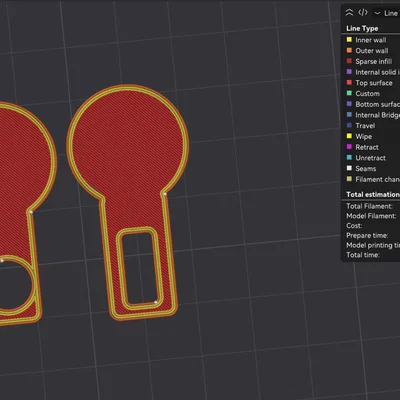Click the Unretract cyan color square
This screenshot has width=400, height=400.
coord(349,157)
